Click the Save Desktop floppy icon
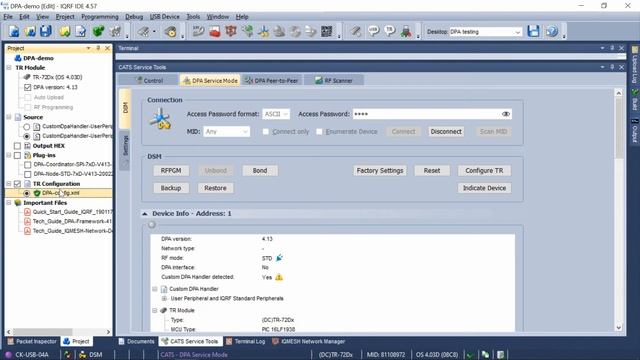This screenshot has height=360, width=640. (x=533, y=31)
